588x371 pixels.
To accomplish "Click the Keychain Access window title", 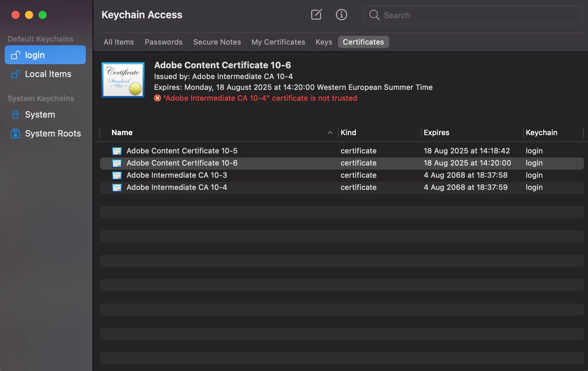I will coord(142,15).
